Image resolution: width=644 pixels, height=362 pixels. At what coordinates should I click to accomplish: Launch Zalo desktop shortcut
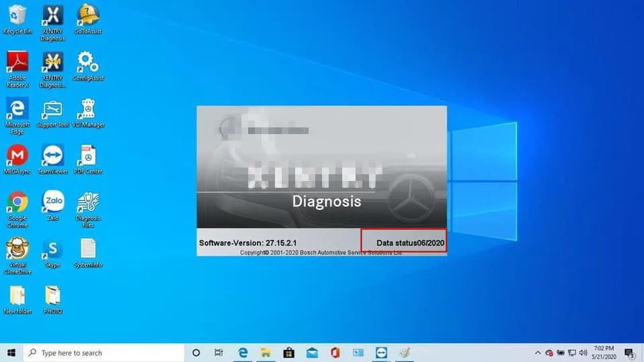[52, 205]
